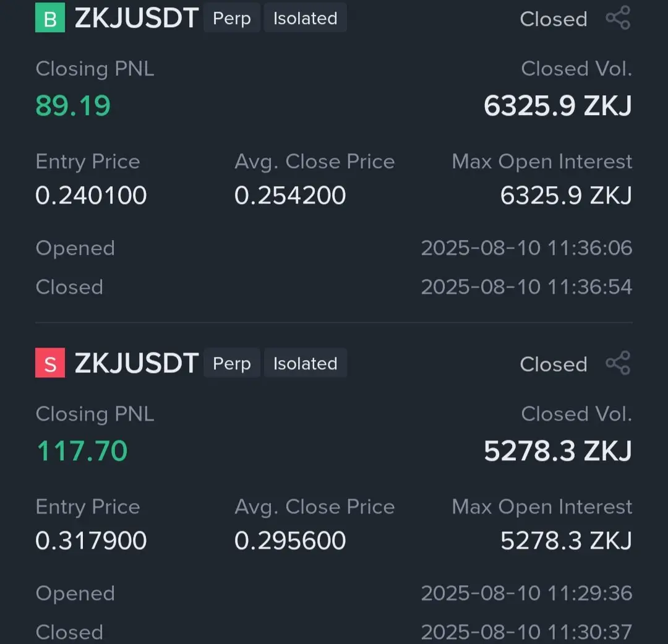Open the first ZKJUSDT position title
Screen dimensions: 668x644
click(x=136, y=18)
